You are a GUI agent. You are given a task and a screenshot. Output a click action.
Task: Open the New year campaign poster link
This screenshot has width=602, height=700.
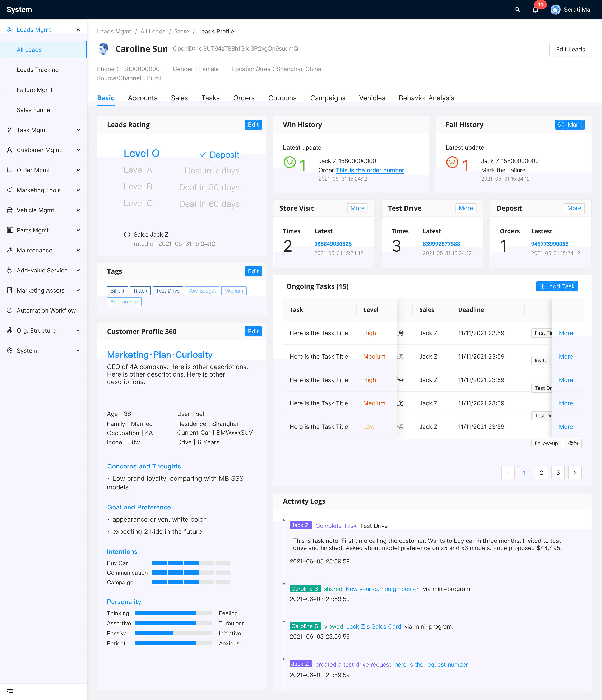pos(382,589)
